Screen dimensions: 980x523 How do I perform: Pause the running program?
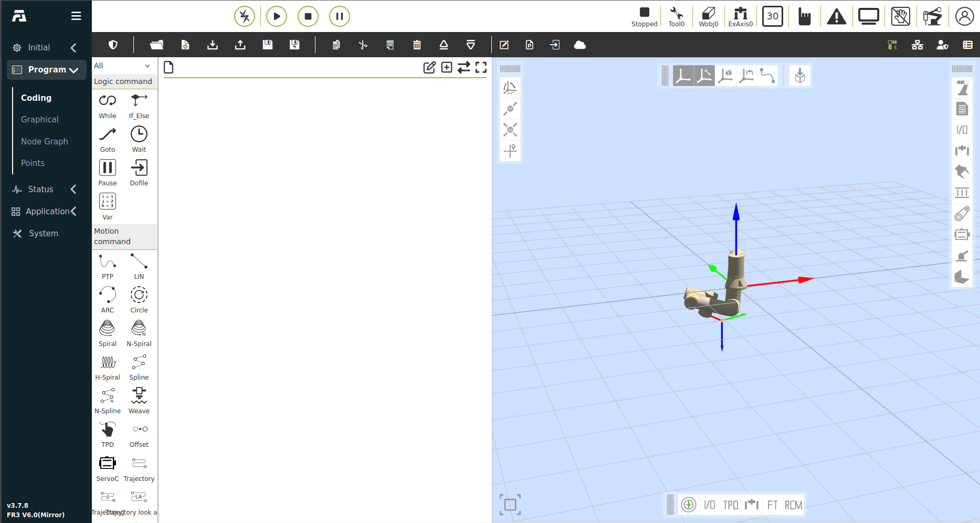[x=340, y=16]
